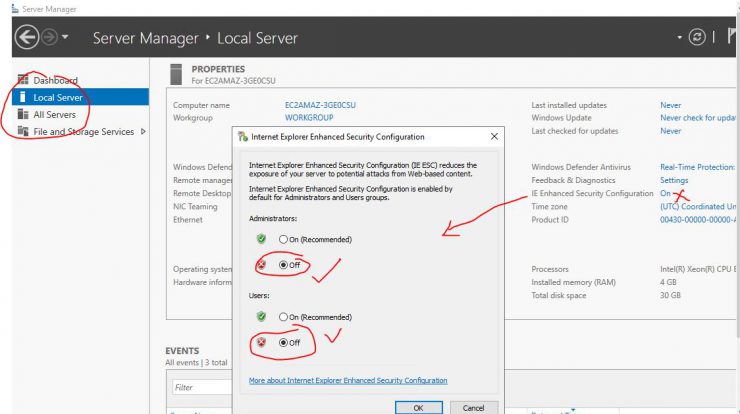
Task: Click the Product ID 00430 link
Action: (698, 220)
